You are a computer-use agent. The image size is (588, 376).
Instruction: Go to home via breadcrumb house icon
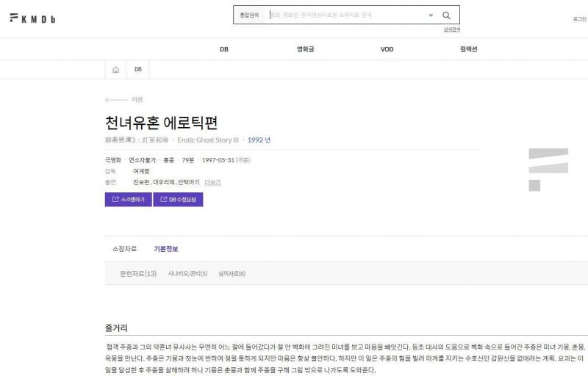(x=115, y=70)
